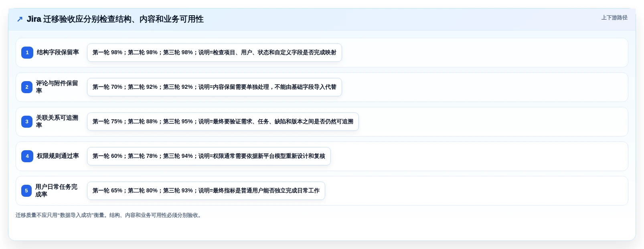
Task: Select the 评论与附件保留率 label
Action: tap(57, 87)
